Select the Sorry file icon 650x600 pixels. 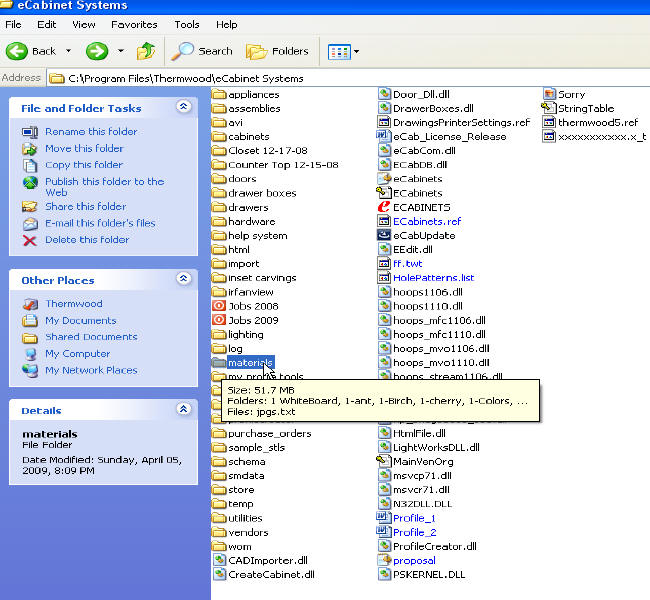(x=550, y=94)
